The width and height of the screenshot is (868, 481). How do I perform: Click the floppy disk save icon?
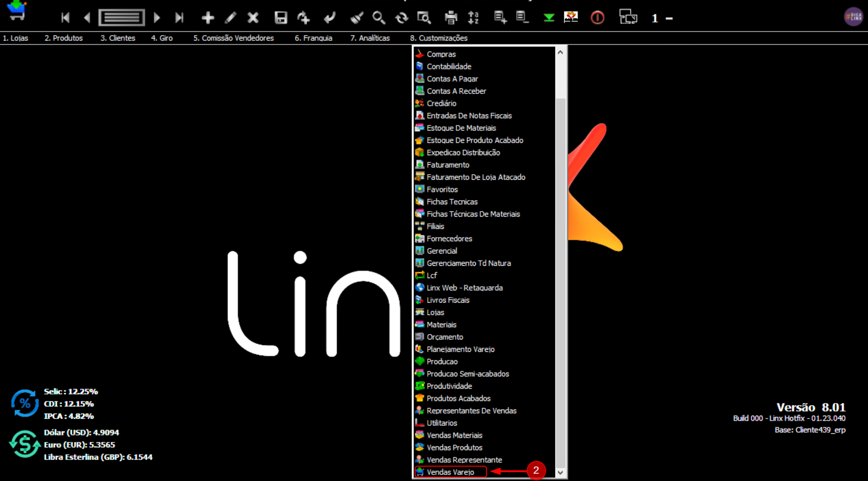[x=281, y=18]
